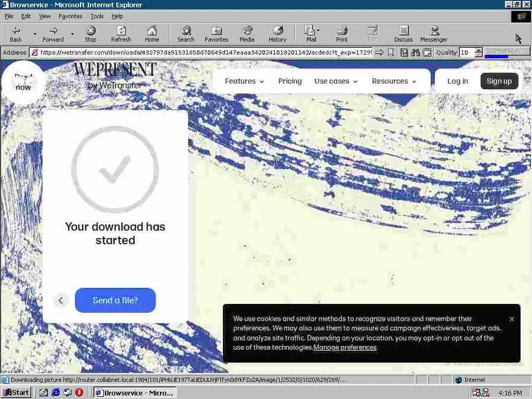The height and width of the screenshot is (399, 532).
Task: Refresh the current page
Action: pos(121,34)
